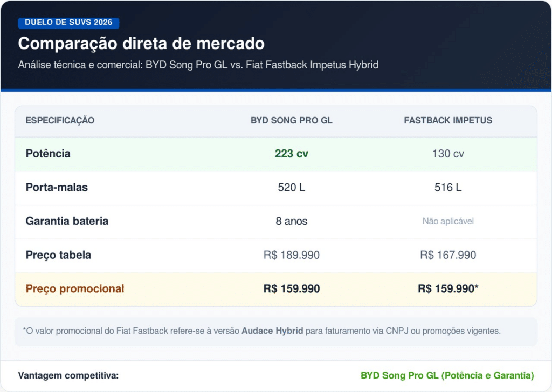Select the "Garantia bateria" row label
Image resolution: width=552 pixels, height=392 pixels.
(67, 221)
